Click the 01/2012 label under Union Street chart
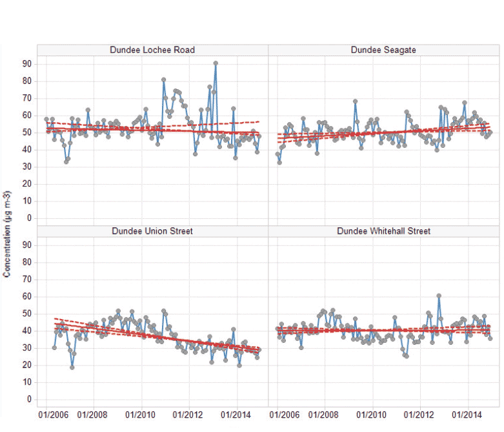 188,415
